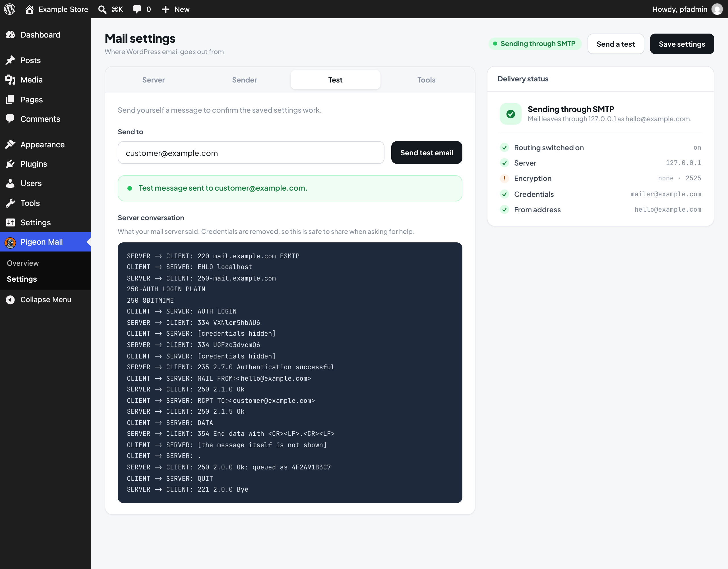
Task: Select the Test tab
Action: (x=335, y=80)
